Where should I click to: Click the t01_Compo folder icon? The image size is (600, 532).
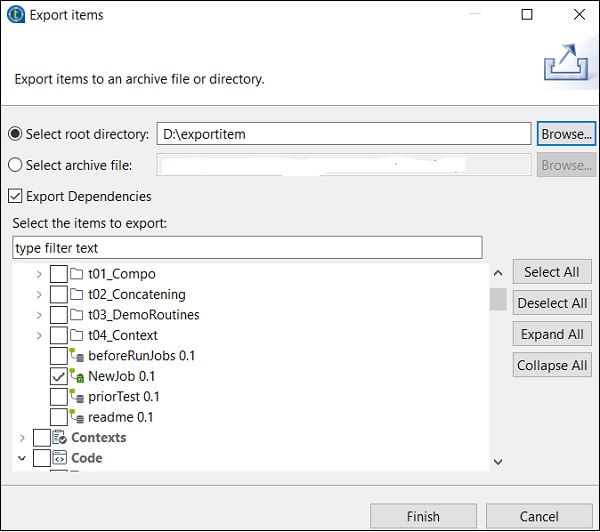click(77, 274)
